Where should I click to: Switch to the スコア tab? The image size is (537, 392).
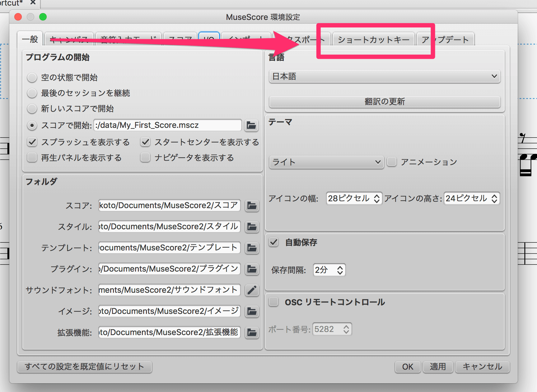(180, 39)
